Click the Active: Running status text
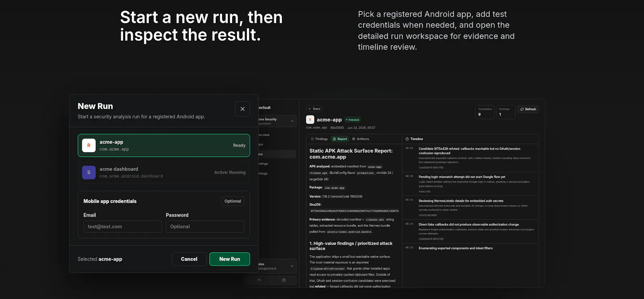Viewport: 644px width, 299px height. pos(230,172)
